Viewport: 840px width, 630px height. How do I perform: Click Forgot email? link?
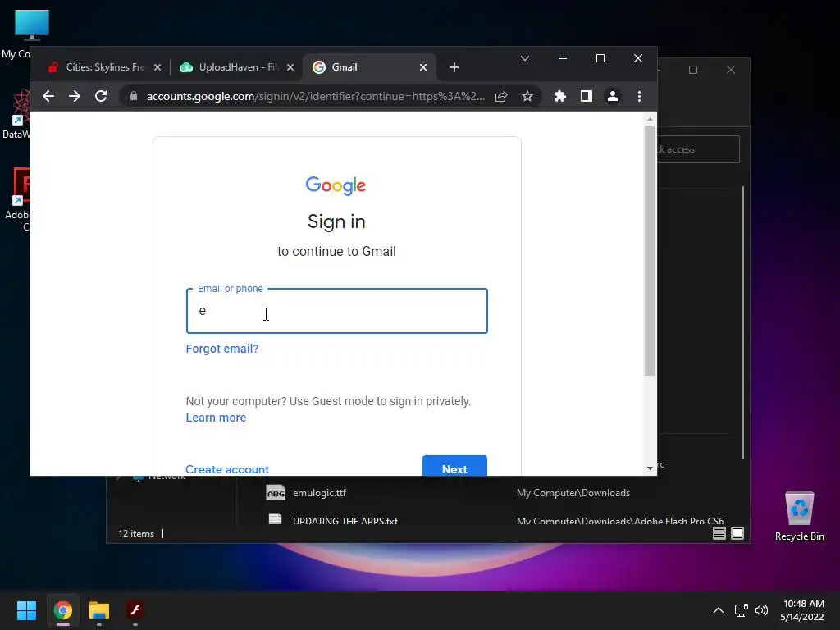coord(222,349)
